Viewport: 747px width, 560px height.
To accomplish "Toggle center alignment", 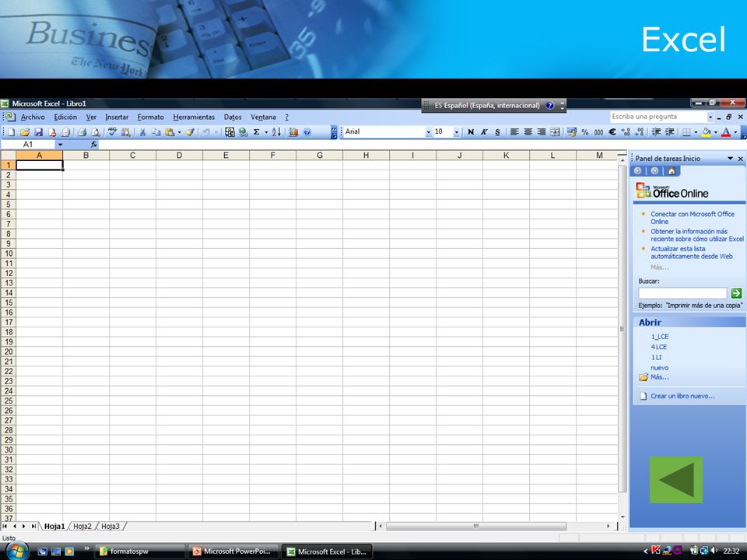I will [x=528, y=132].
